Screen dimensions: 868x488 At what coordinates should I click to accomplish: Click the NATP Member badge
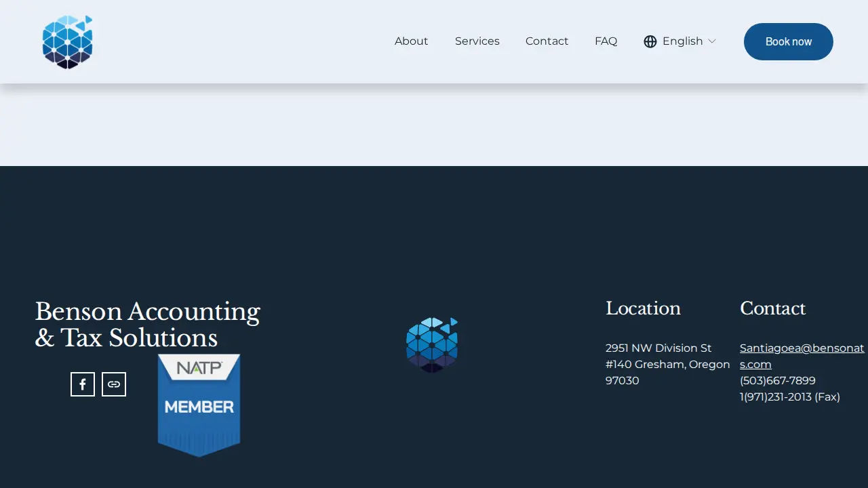click(199, 405)
